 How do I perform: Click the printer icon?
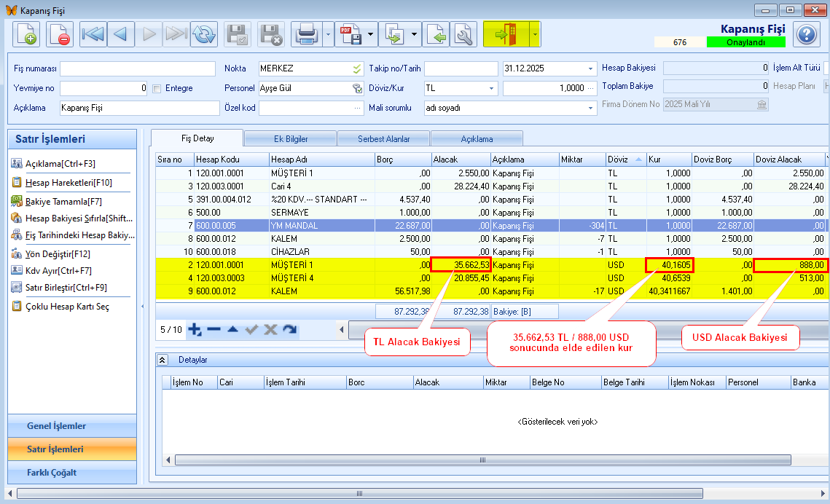point(306,34)
